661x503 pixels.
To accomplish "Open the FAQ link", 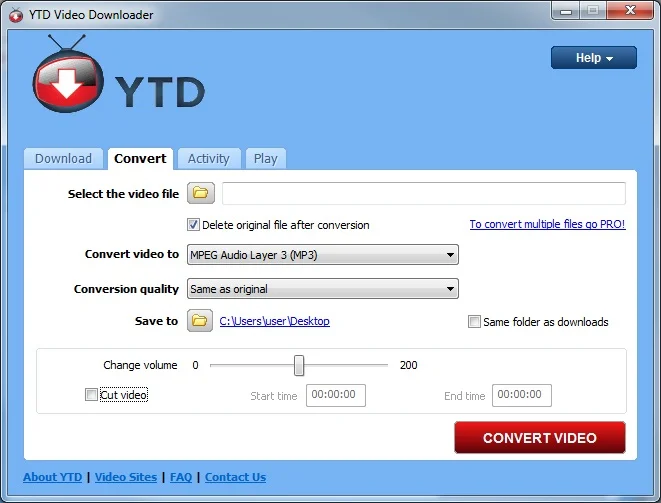I will [181, 477].
